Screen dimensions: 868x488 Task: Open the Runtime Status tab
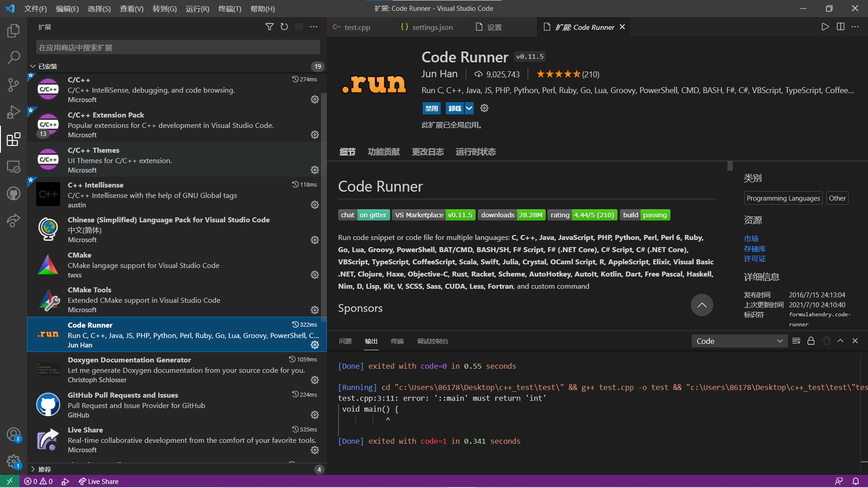coord(476,152)
